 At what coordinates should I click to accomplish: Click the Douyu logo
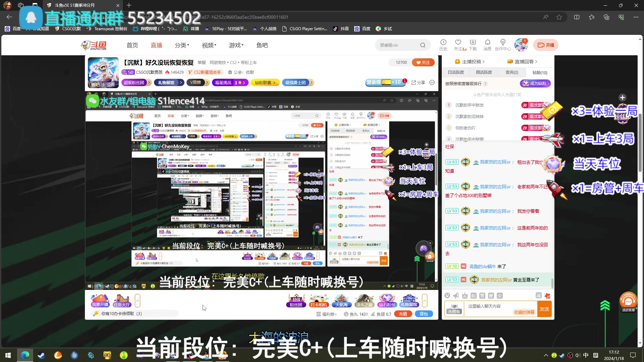click(x=94, y=45)
